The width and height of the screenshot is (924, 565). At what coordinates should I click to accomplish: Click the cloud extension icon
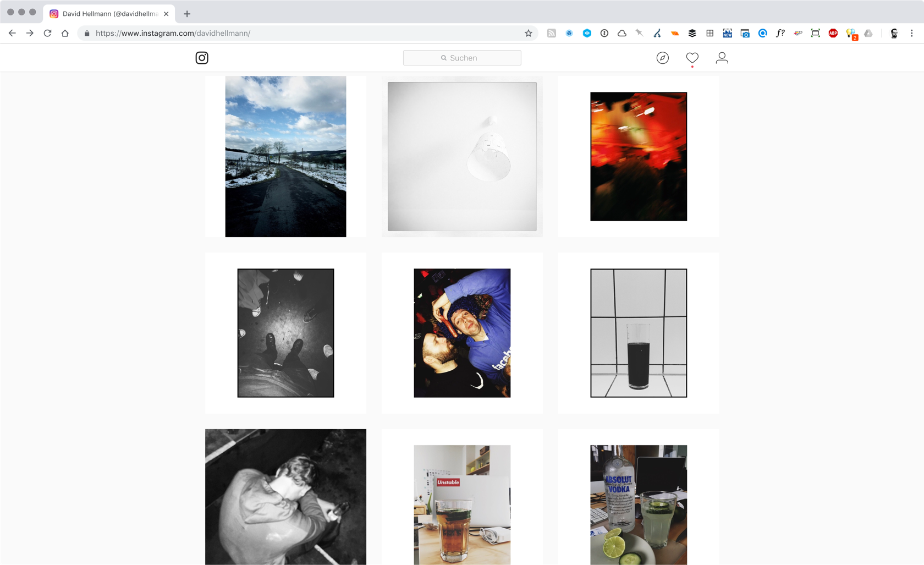pos(622,33)
